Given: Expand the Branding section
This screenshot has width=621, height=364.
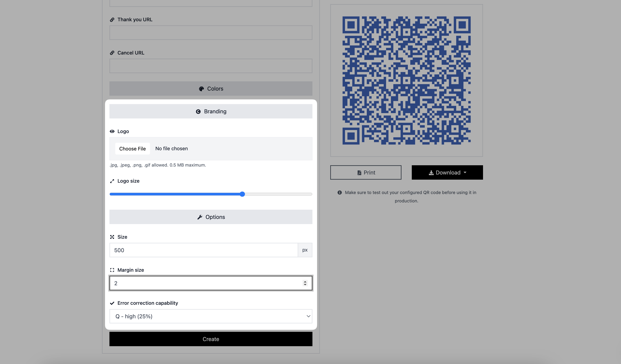Looking at the screenshot, I should [x=211, y=111].
